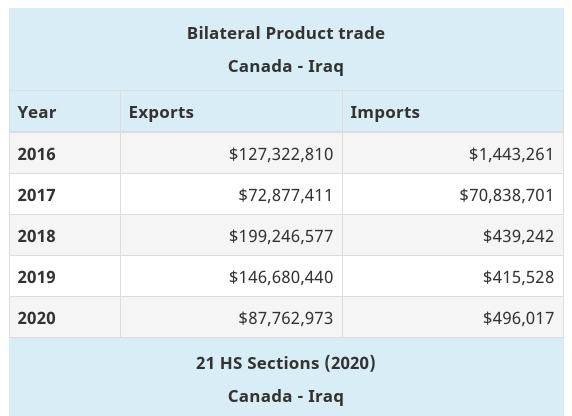The width and height of the screenshot is (572, 416).
Task: Select the Imports column header
Action: 385,112
